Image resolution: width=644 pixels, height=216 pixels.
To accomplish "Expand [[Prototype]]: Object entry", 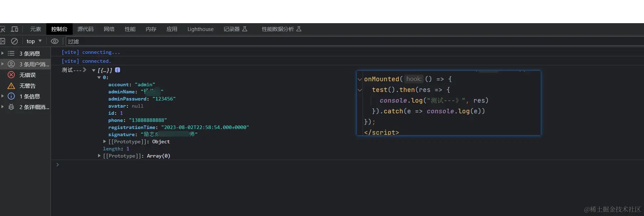I will (104, 142).
